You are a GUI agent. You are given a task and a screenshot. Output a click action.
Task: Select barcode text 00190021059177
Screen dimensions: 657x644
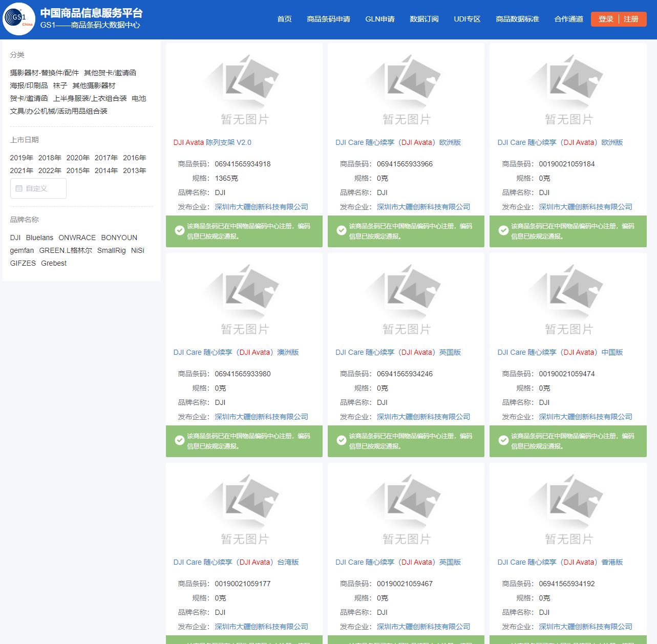pos(243,584)
